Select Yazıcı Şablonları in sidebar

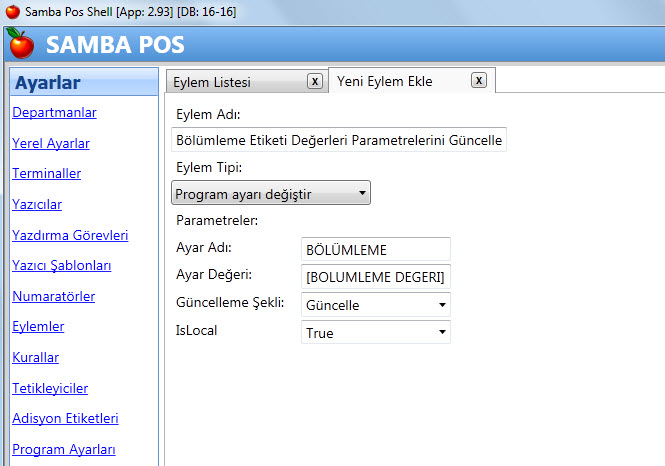[61, 265]
